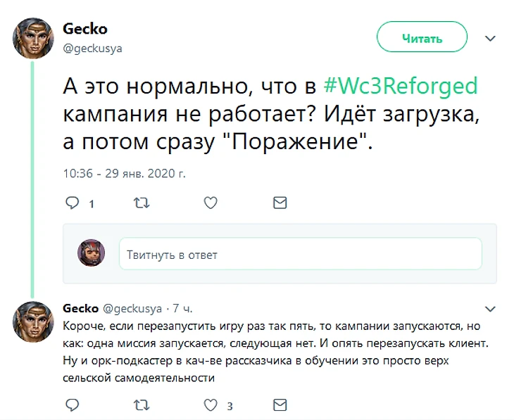Like the second tweet with 3 likes
The image size is (514, 420).
click(x=210, y=405)
